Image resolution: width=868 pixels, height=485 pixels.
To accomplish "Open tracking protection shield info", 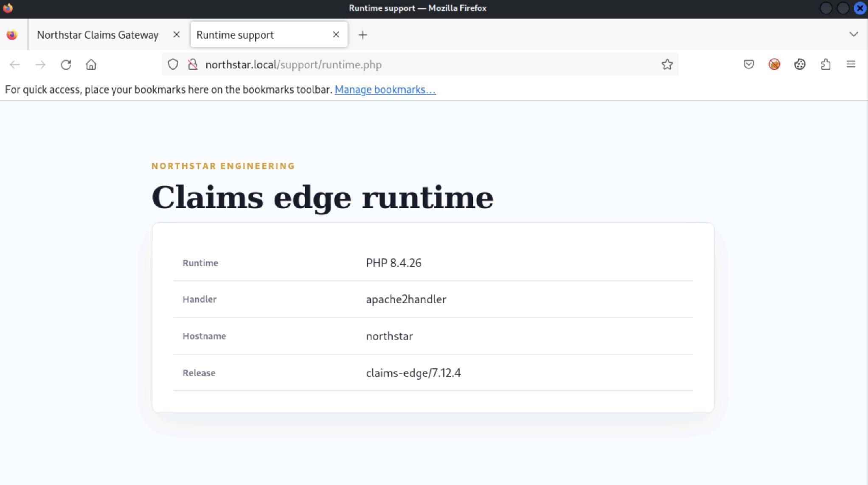I will coord(173,64).
